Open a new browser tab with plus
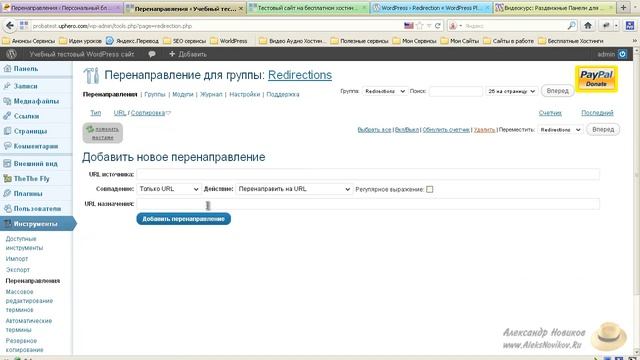This screenshot has height=360, width=640. pyautogui.click(x=623, y=7)
